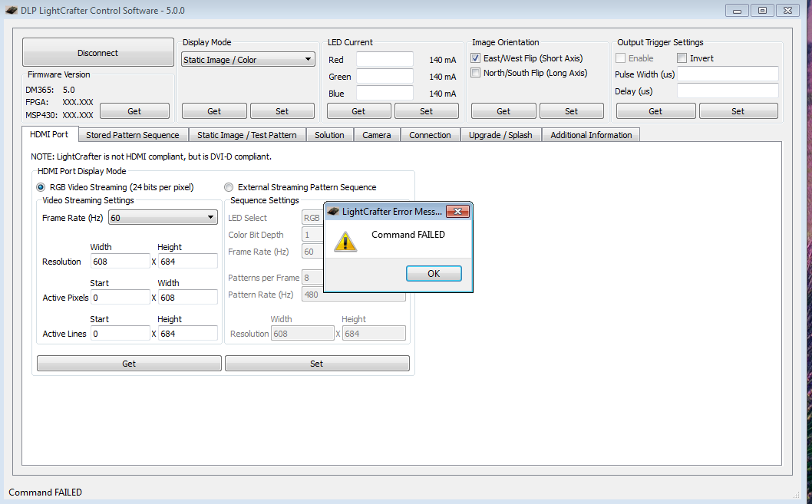Close the LightCrafter Error Message dialog
The height and width of the screenshot is (504, 812).
(457, 211)
